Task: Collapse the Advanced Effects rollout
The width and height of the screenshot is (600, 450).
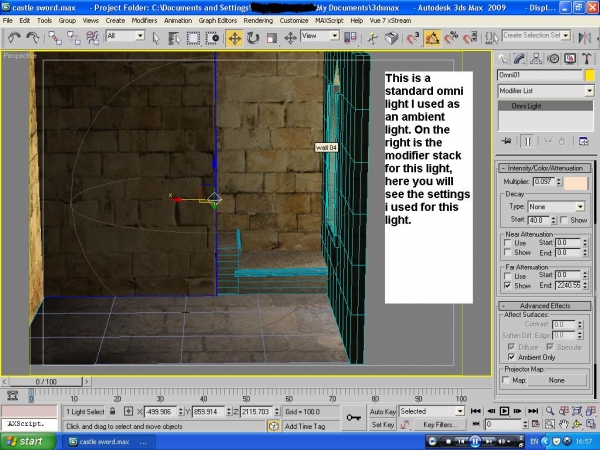Action: click(x=545, y=306)
